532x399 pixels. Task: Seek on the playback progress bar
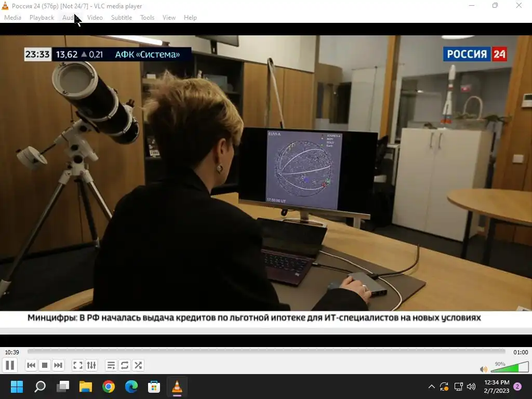click(267, 352)
